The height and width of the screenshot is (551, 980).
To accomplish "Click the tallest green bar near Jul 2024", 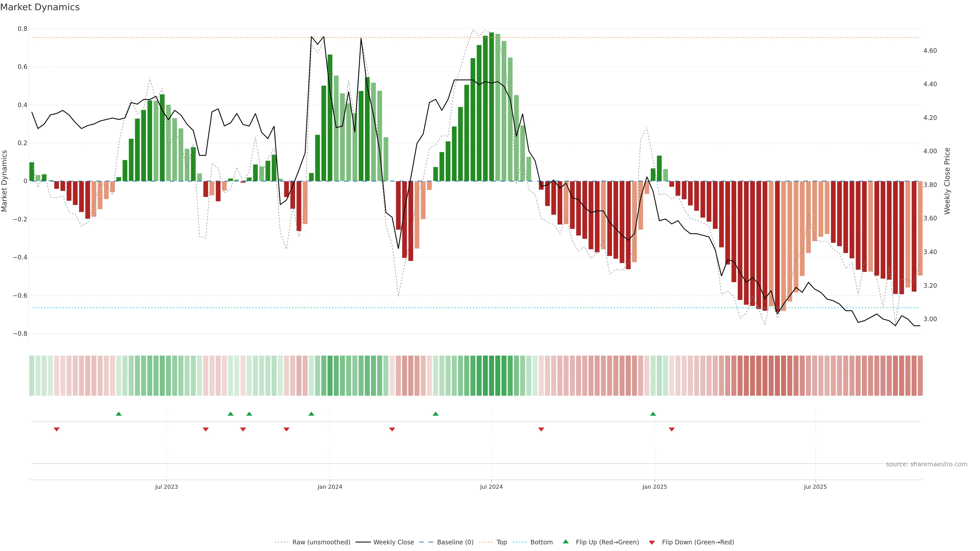I will coord(492,106).
